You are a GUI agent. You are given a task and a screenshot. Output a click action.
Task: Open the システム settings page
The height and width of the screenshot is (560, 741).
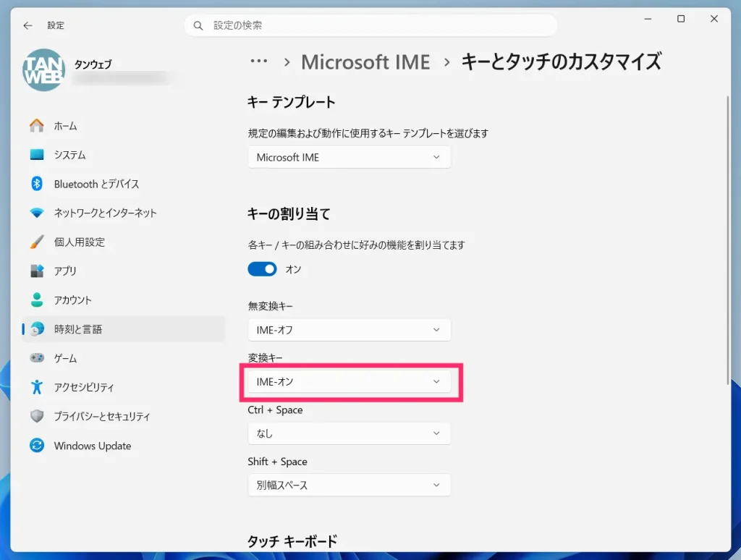click(124, 155)
